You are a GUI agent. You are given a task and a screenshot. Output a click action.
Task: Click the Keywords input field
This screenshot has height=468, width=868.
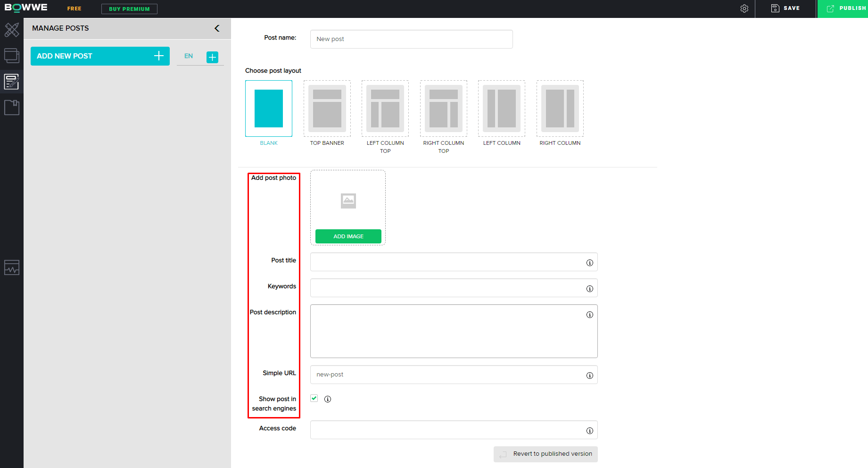[454, 288]
